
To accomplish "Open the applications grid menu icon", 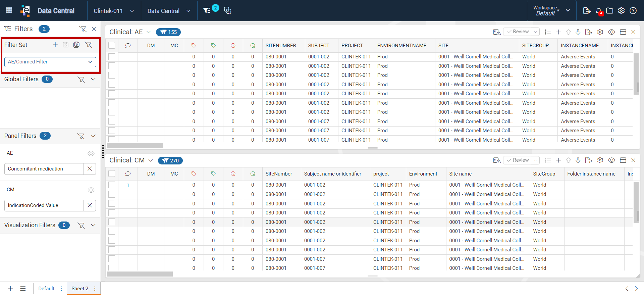I will coord(9,10).
